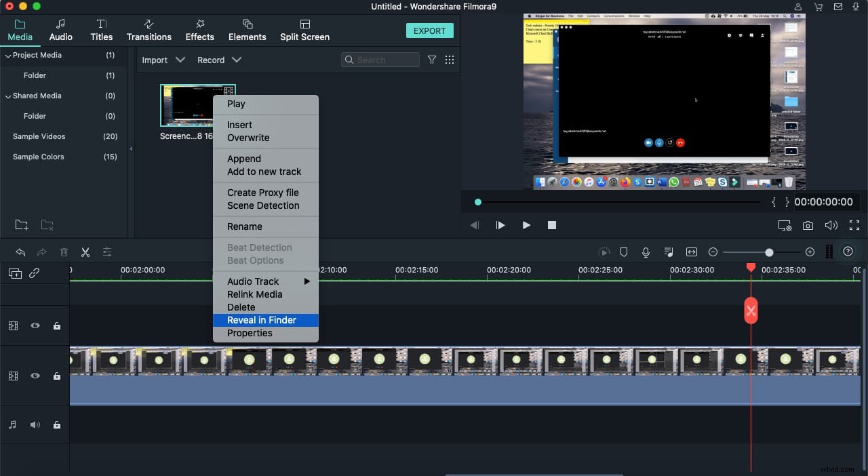This screenshot has height=476, width=868.
Task: Expand the Audio Track submenu
Action: click(x=252, y=281)
